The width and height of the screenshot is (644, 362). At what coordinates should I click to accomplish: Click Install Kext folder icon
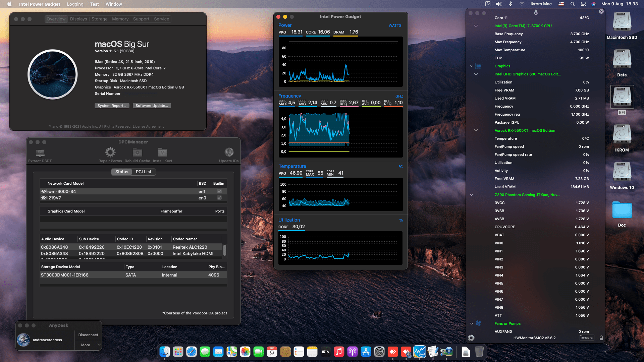tap(162, 153)
